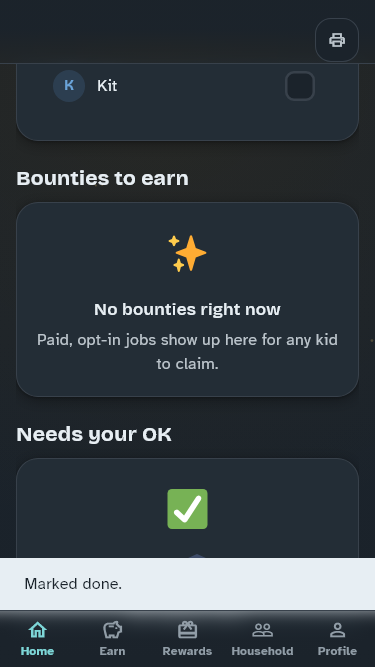Click the yellow sparkles icon
The image size is (375, 667).
click(x=187, y=253)
